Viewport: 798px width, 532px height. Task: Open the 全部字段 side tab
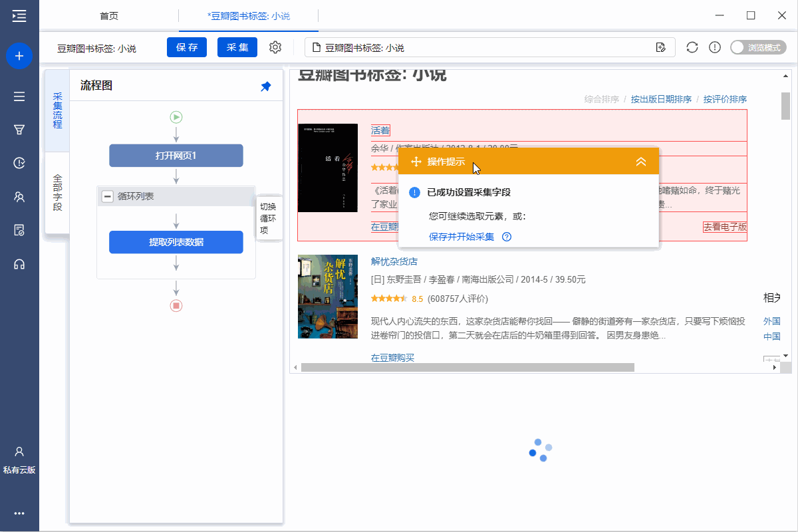click(58, 193)
